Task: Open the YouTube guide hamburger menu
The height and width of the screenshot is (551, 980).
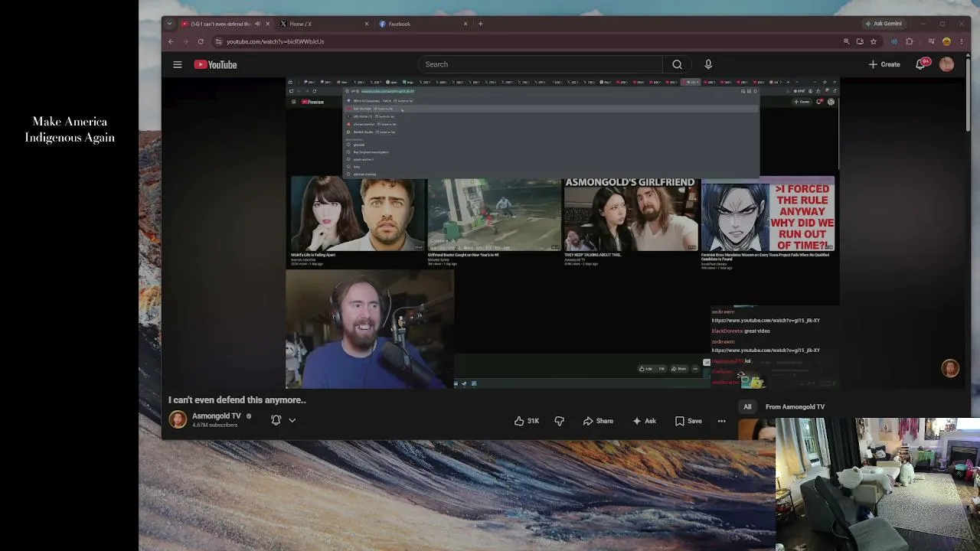Action: point(178,65)
